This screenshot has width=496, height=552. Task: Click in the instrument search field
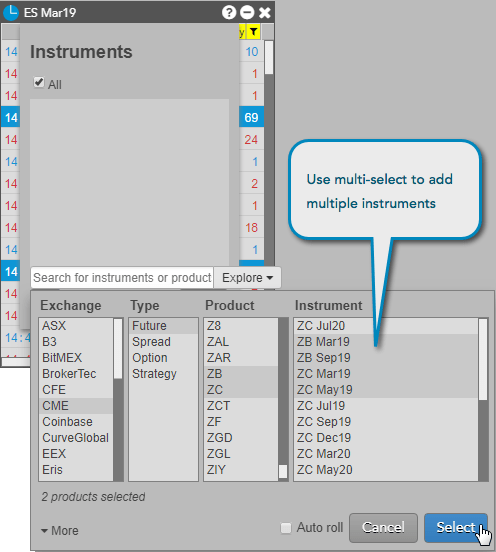(x=122, y=278)
